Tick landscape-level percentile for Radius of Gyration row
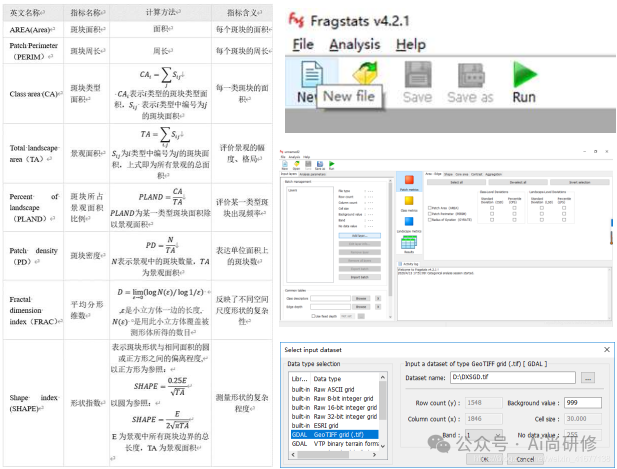Screen dimensions: 617x469 point(564,220)
